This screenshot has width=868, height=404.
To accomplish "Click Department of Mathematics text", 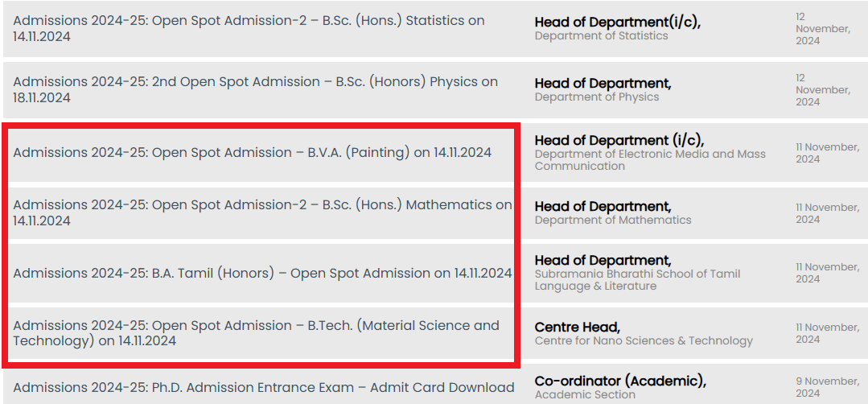I will click(x=612, y=220).
